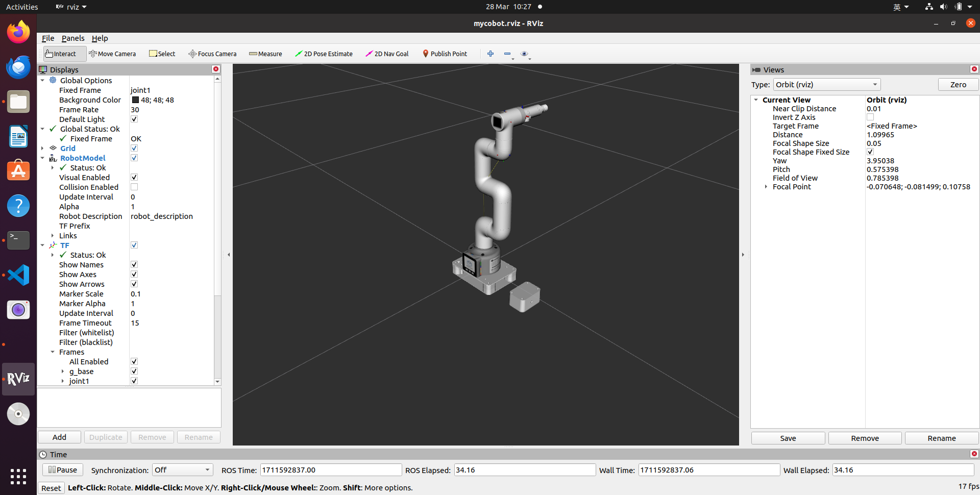Disable the RobotModel display checkbox
Image resolution: width=980 pixels, height=495 pixels.
(134, 158)
